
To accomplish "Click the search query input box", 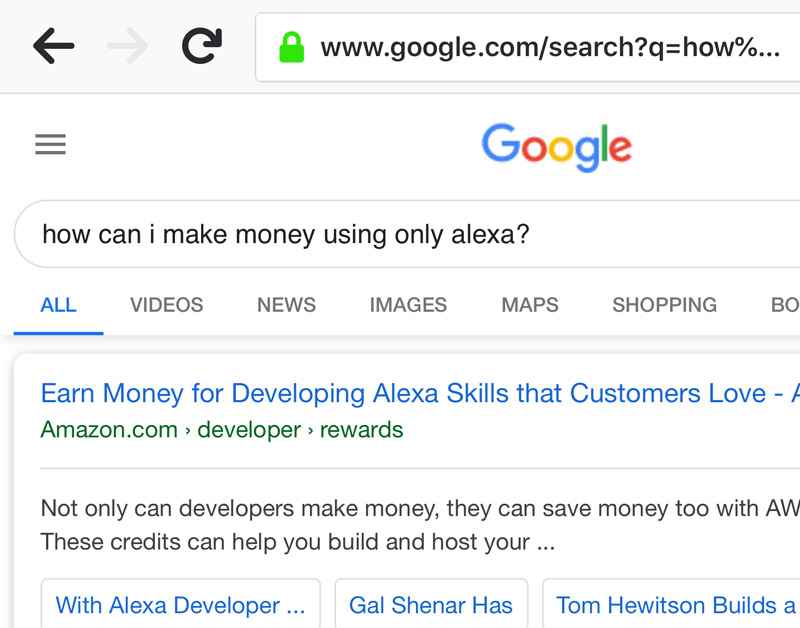I will click(x=400, y=235).
